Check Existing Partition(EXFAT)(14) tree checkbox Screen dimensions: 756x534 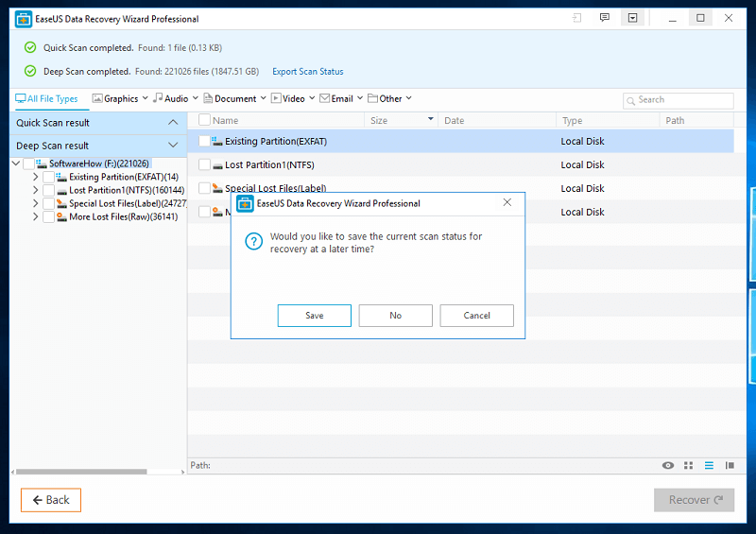[x=48, y=177]
